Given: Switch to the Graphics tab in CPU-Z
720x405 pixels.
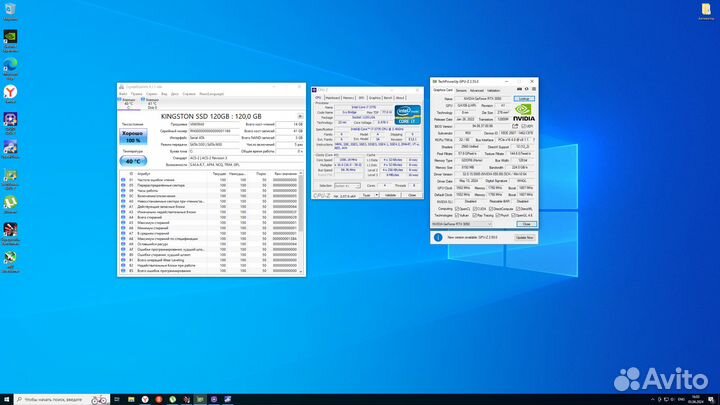Looking at the screenshot, I should coord(375,98).
